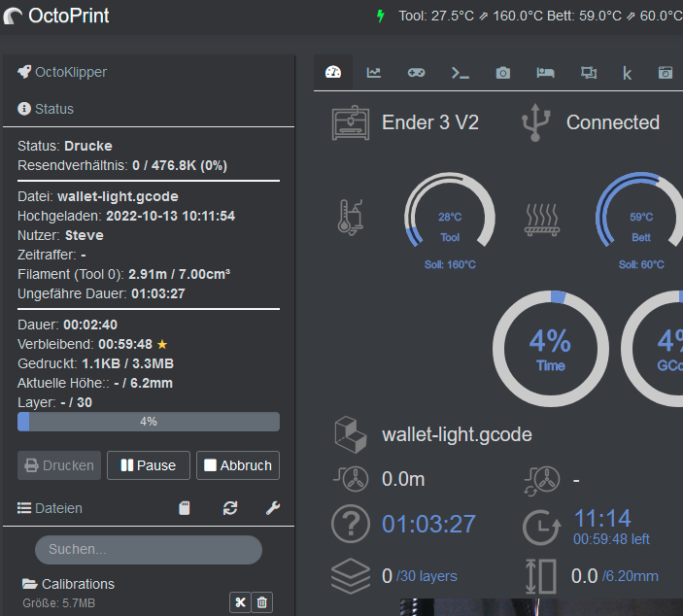Click the '0 /30 layers' value
This screenshot has height=616, width=683.
click(x=420, y=576)
